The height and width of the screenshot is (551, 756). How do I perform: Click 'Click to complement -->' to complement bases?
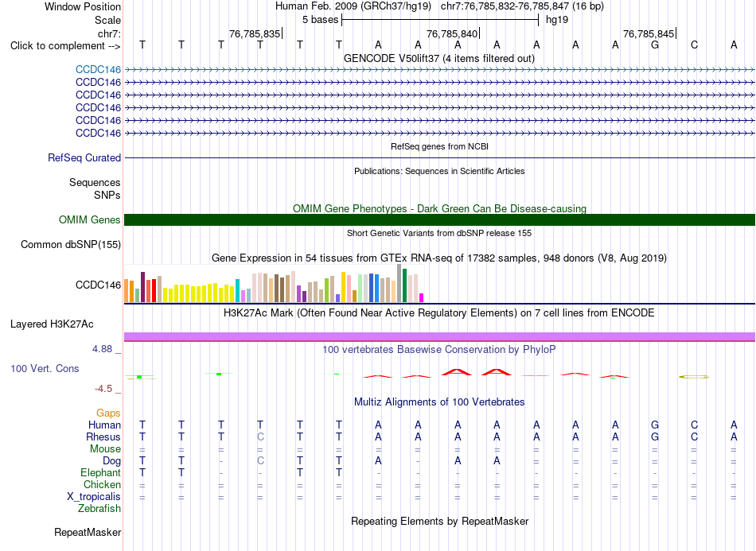pos(65,46)
